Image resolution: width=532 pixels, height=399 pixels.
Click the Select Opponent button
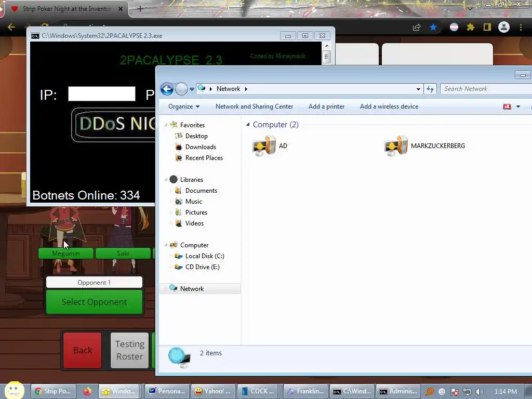click(95, 302)
